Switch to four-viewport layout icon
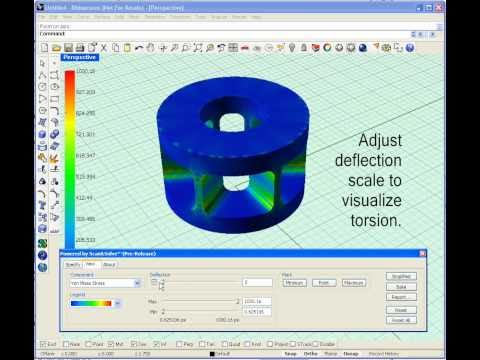This screenshot has width=480, height=360. click(233, 48)
